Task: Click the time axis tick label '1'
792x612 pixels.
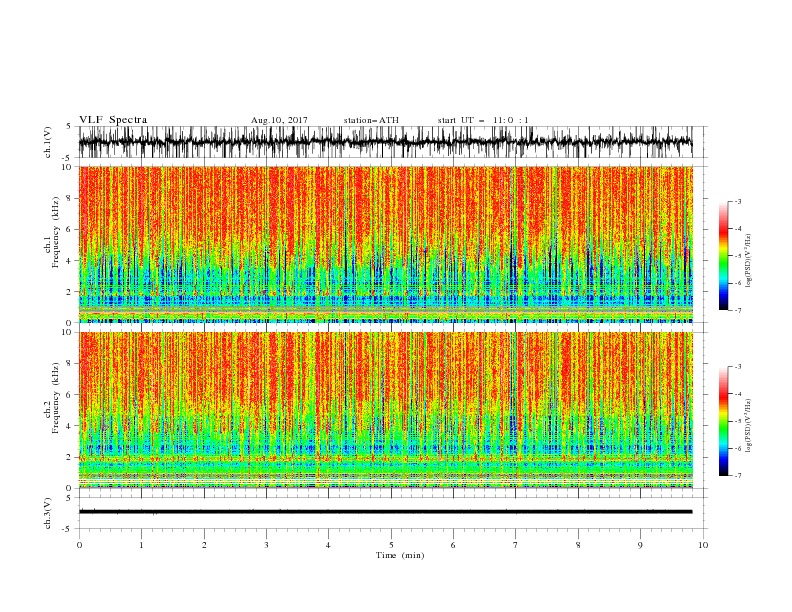Action: (141, 545)
